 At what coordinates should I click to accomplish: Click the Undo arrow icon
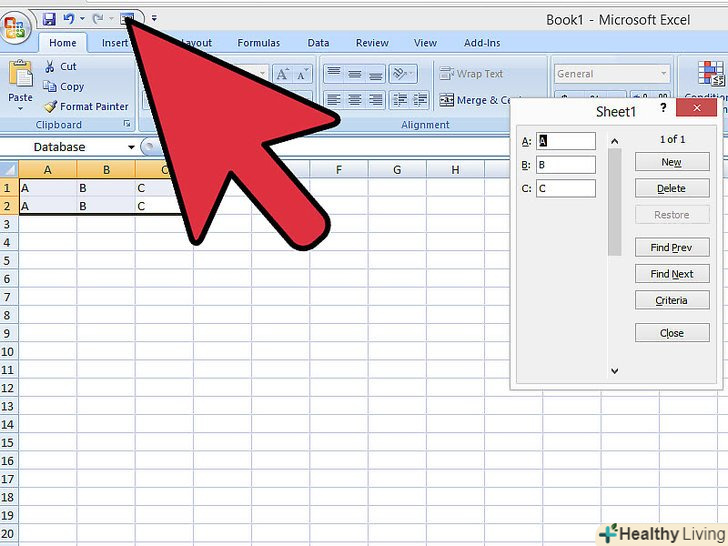[x=69, y=19]
